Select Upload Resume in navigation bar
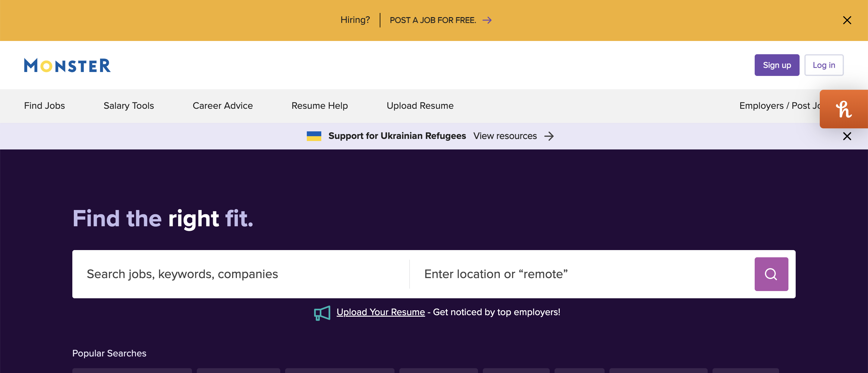The image size is (868, 373). click(420, 106)
